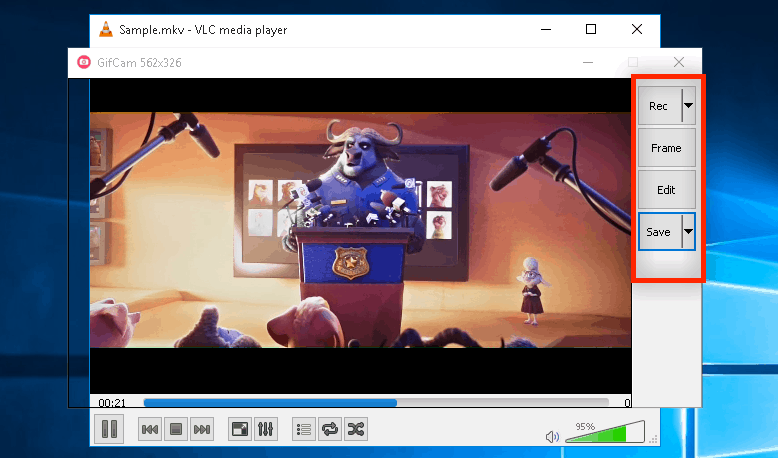Toggle loop repeat mode
The height and width of the screenshot is (458, 778).
(329, 430)
